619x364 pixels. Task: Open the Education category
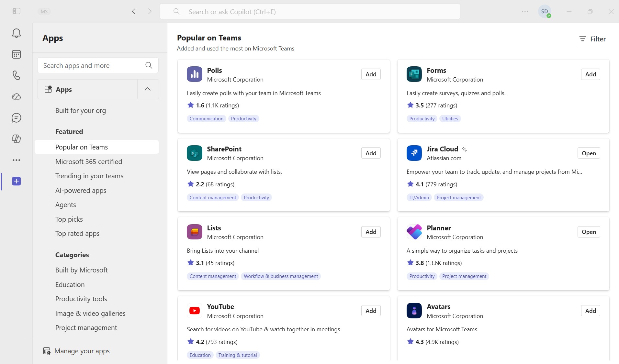click(x=70, y=285)
